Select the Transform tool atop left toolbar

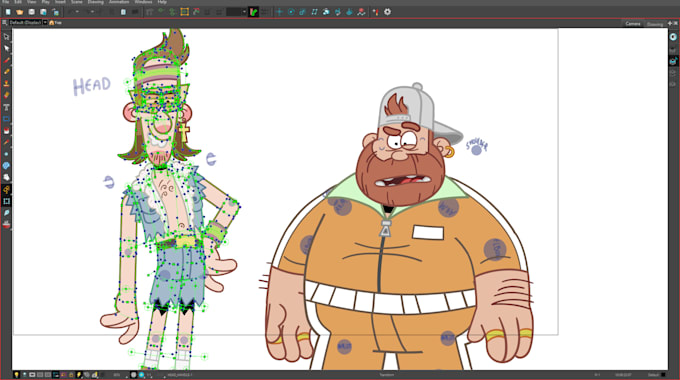tap(6, 37)
